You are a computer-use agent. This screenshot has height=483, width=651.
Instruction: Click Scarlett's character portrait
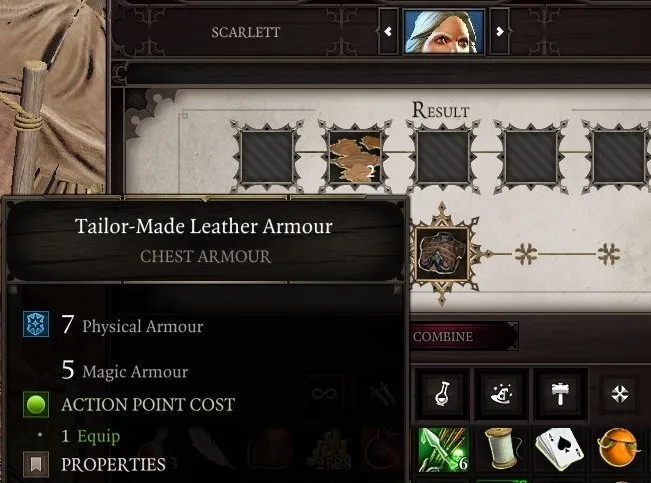tap(444, 32)
